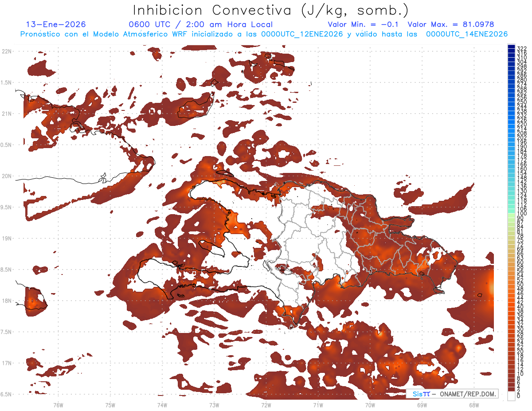
Task: Click the title "Inhibicion Convectiva (J/kg, somb.)"
Action: coord(271,10)
